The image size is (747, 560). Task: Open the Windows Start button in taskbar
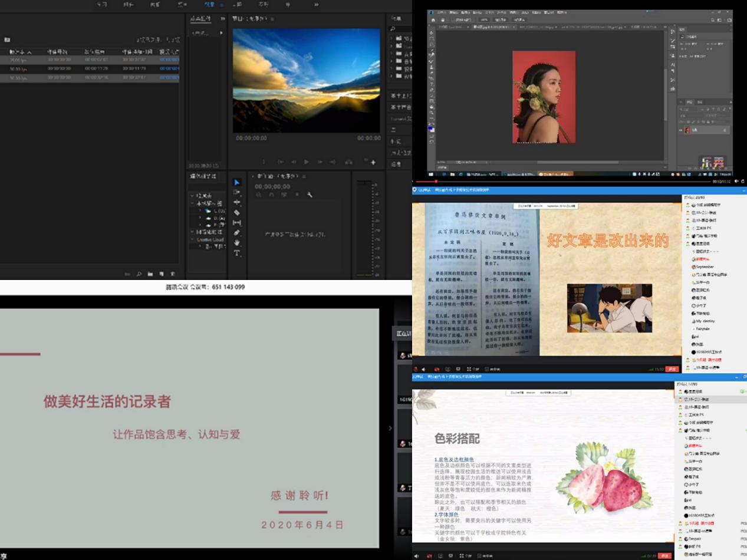[432, 174]
